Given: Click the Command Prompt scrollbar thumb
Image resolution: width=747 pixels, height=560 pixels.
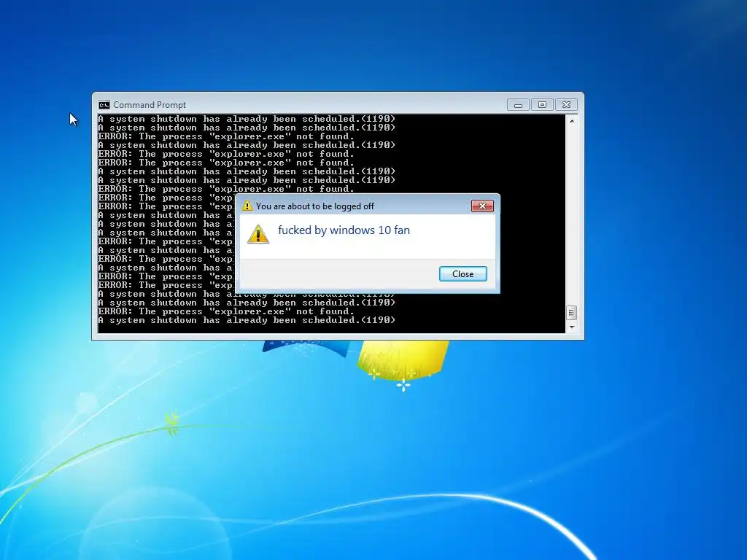Looking at the screenshot, I should [x=572, y=313].
